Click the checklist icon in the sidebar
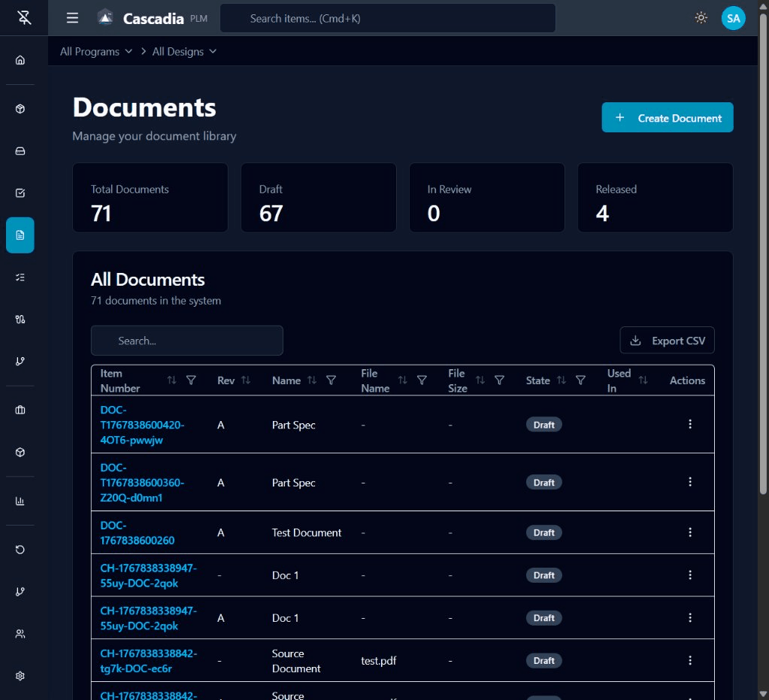 20,277
